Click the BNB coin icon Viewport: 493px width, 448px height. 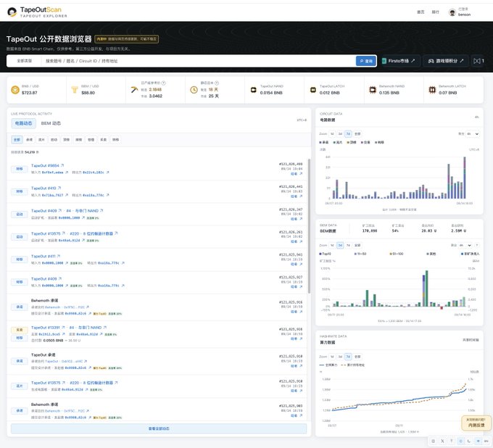(15, 90)
